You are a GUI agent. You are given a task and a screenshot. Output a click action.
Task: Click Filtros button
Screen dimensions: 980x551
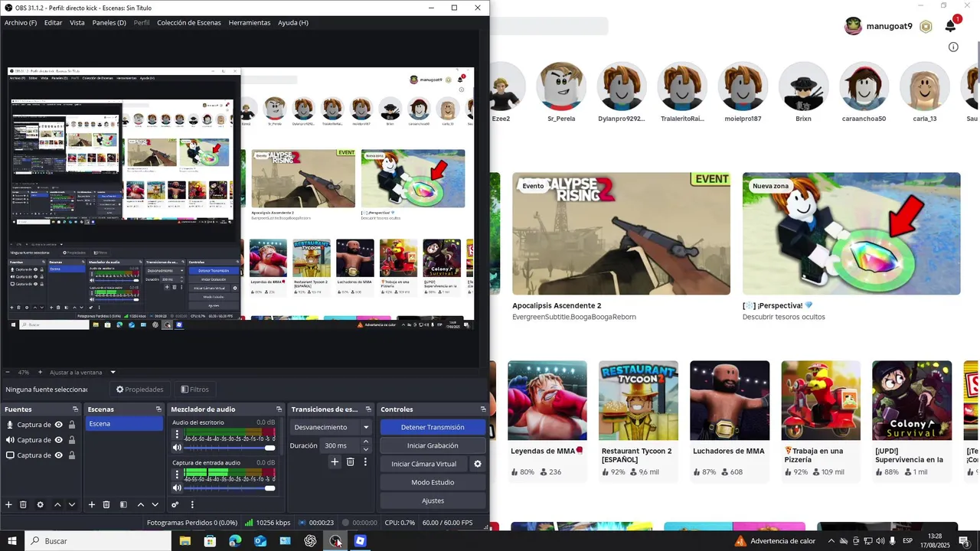pyautogui.click(x=194, y=390)
